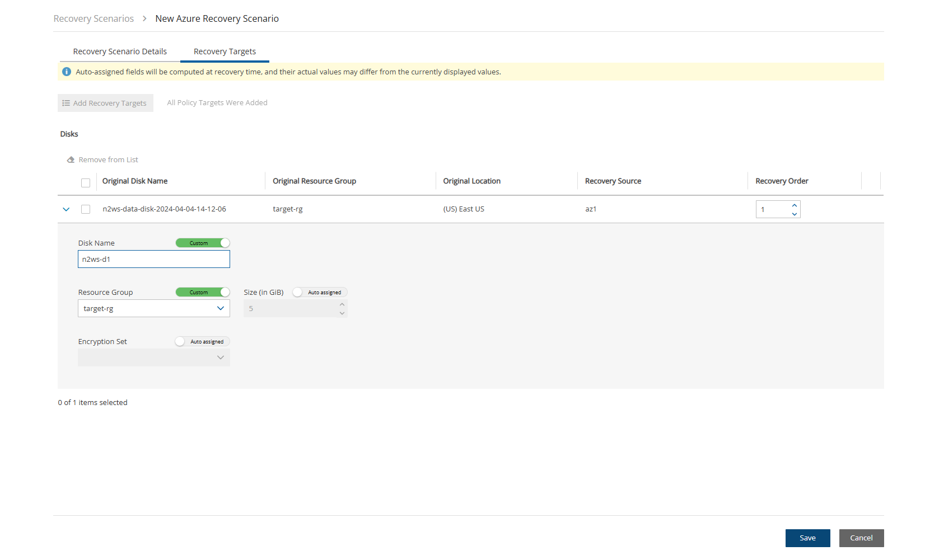
Task: Click the Disk Name input field
Action: point(153,259)
